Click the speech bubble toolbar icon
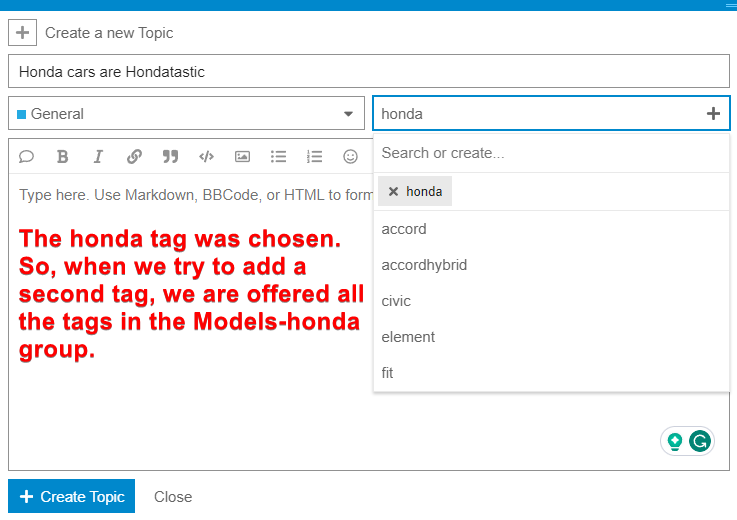 click(x=26, y=156)
